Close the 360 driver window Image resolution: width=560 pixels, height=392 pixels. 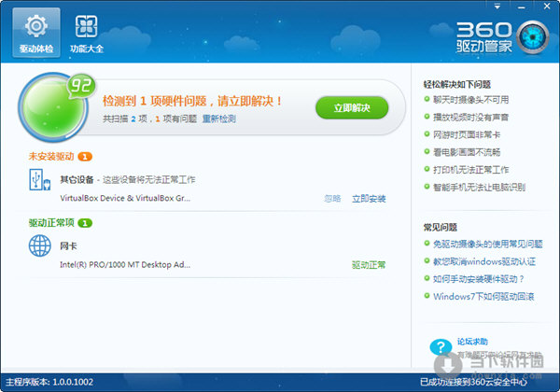click(547, 7)
